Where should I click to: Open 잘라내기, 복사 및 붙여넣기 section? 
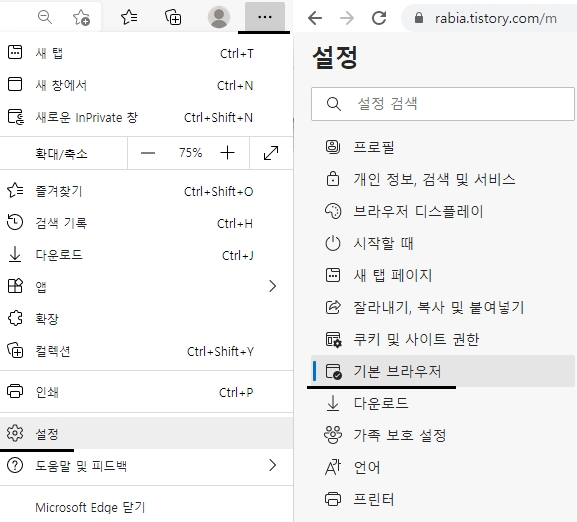coord(443,307)
